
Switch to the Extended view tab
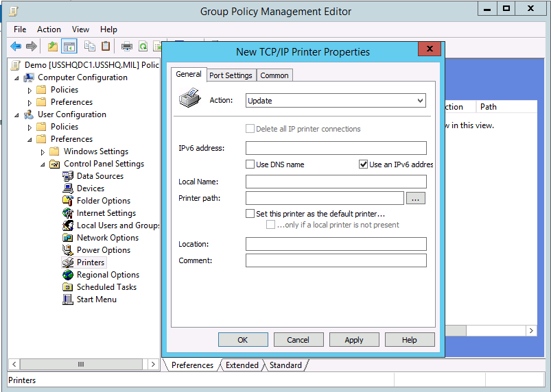click(x=242, y=365)
